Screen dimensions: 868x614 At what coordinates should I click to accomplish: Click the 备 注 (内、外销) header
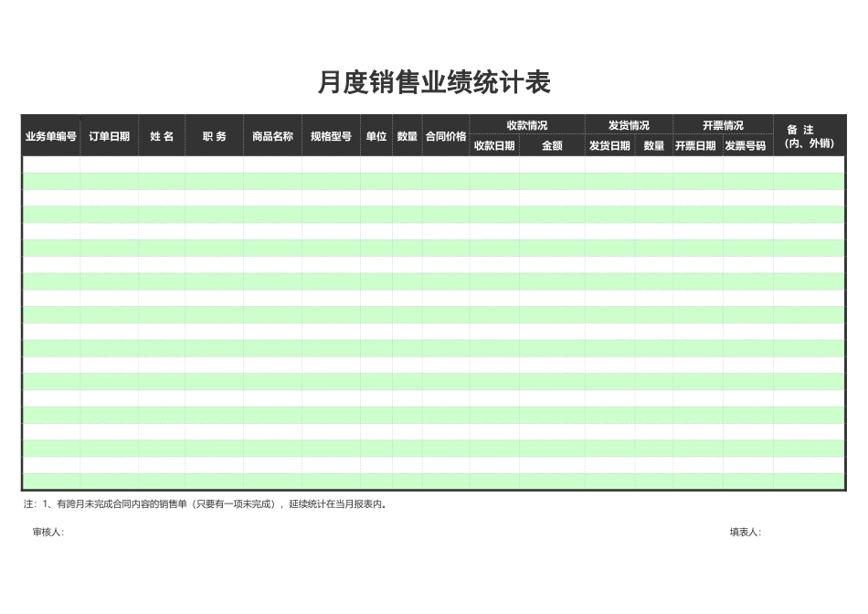pos(809,135)
